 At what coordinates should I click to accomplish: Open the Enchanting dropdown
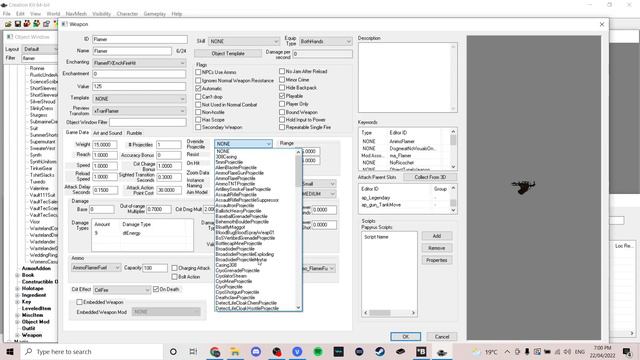(139, 63)
